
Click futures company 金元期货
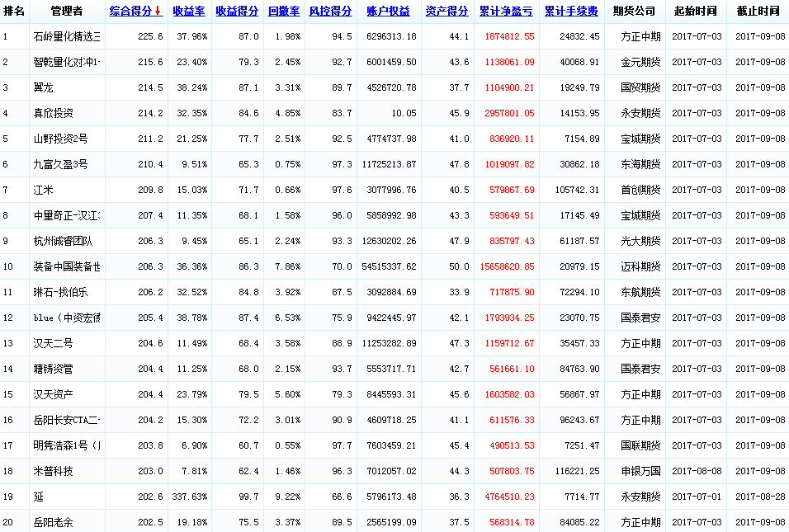[x=640, y=63]
